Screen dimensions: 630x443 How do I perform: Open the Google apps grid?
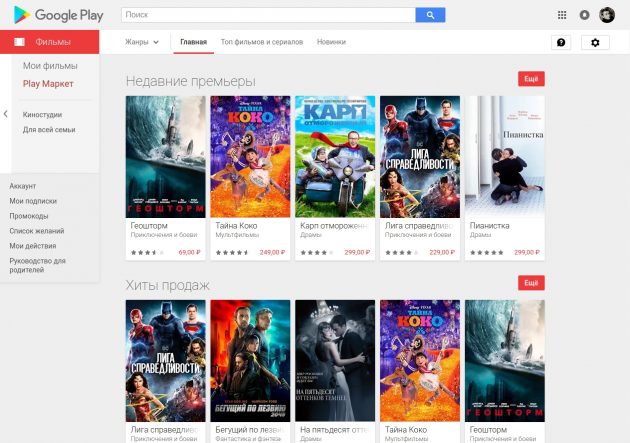(562, 15)
